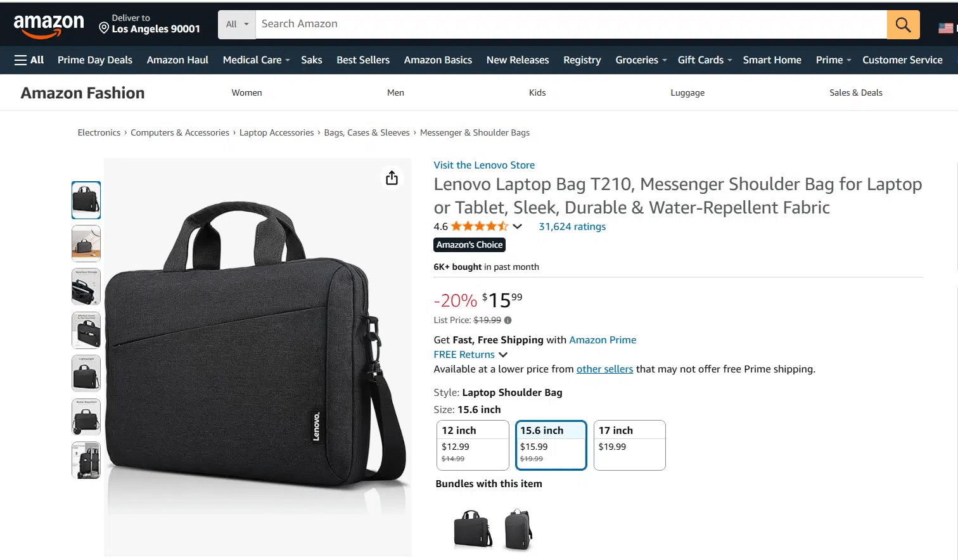Click the US flag language icon
Image resolution: width=958 pixels, height=560 pixels.
click(x=945, y=28)
